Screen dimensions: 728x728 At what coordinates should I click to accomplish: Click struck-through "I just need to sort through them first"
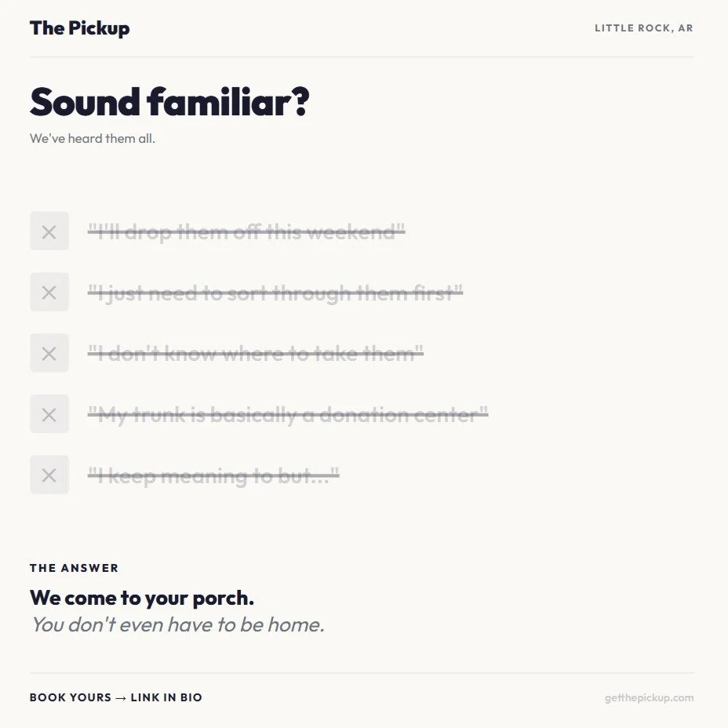point(275,293)
